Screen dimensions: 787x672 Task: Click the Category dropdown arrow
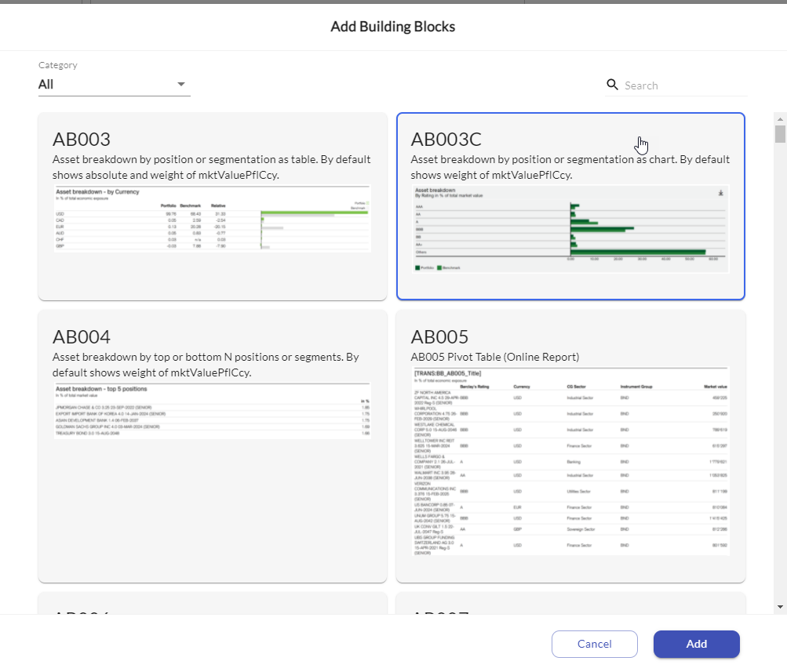181,85
